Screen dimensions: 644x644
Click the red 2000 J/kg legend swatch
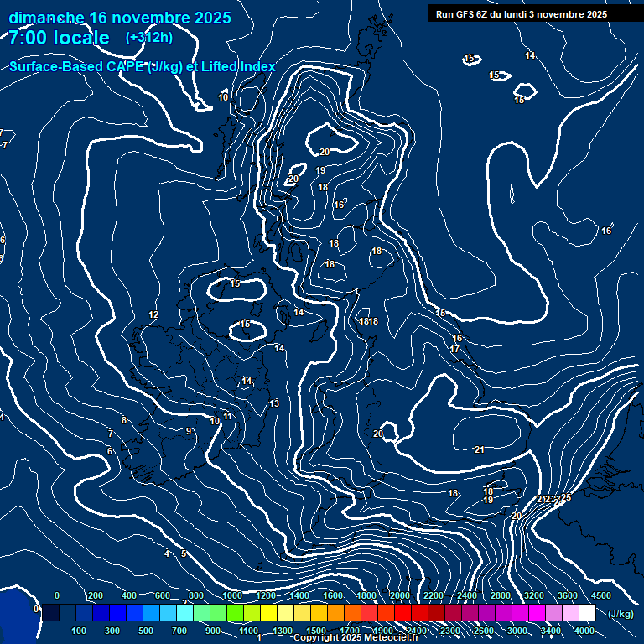[x=402, y=613]
